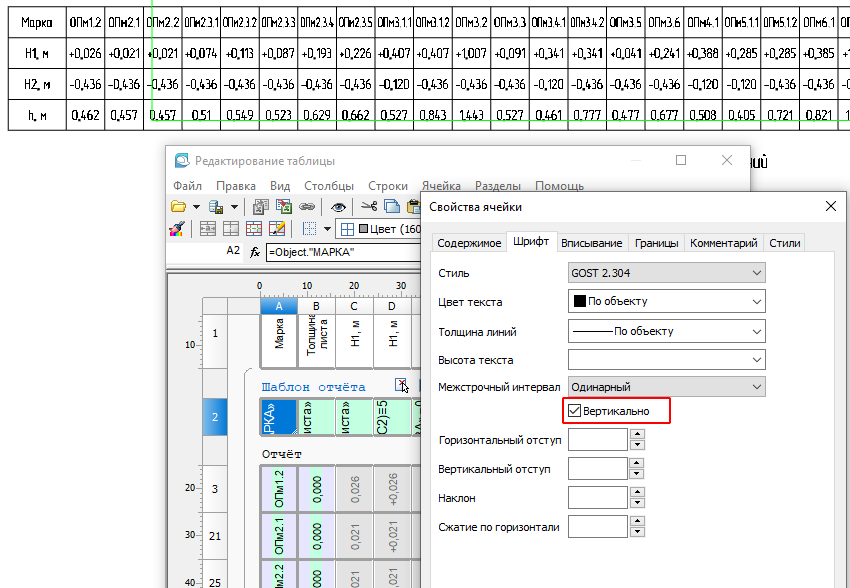This screenshot has width=850, height=588.
Task: Click the 'Горизонтальный отступ' input field
Action: tap(598, 440)
